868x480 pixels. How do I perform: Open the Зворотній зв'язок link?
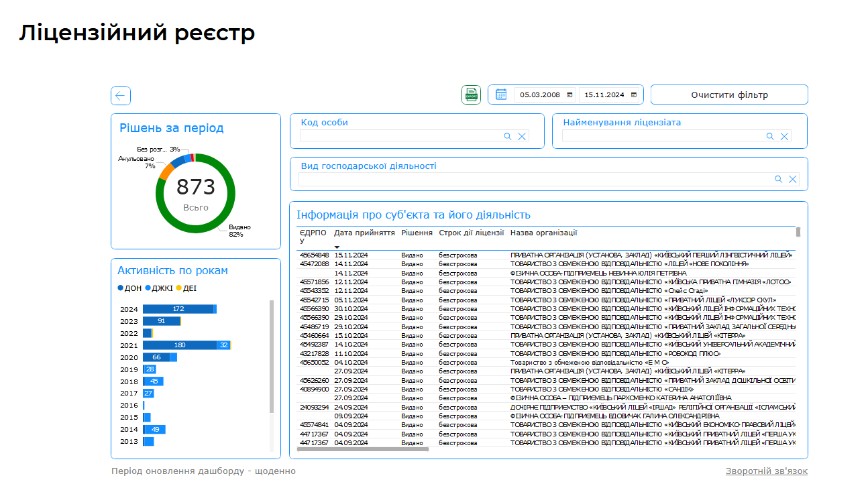[x=766, y=471]
